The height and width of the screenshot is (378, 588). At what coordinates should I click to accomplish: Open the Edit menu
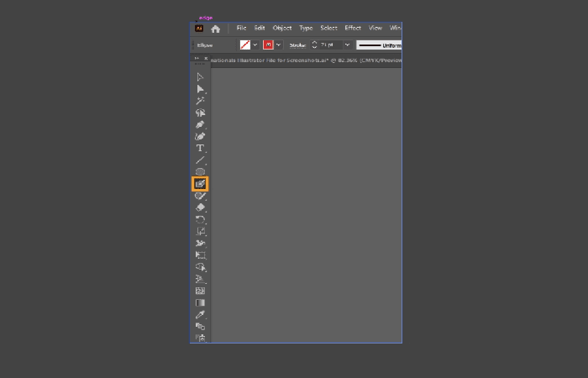260,28
